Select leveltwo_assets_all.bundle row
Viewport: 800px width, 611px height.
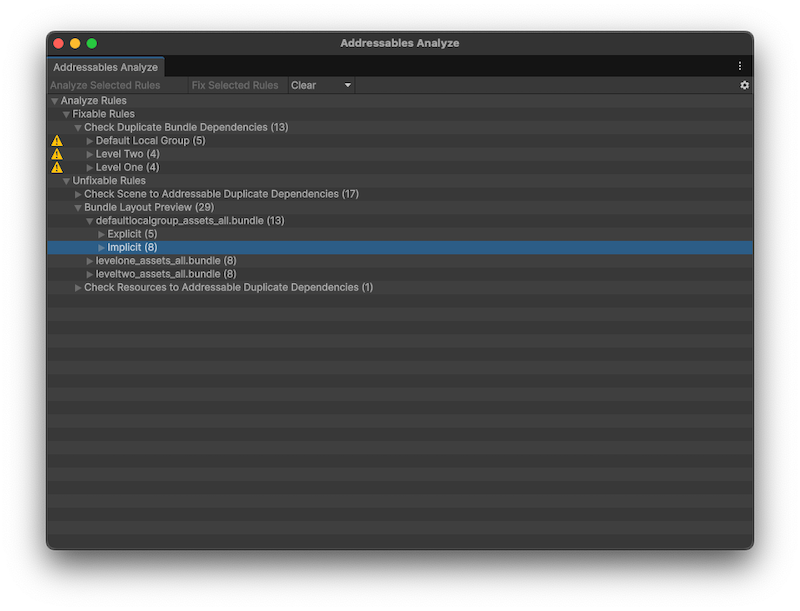point(165,274)
